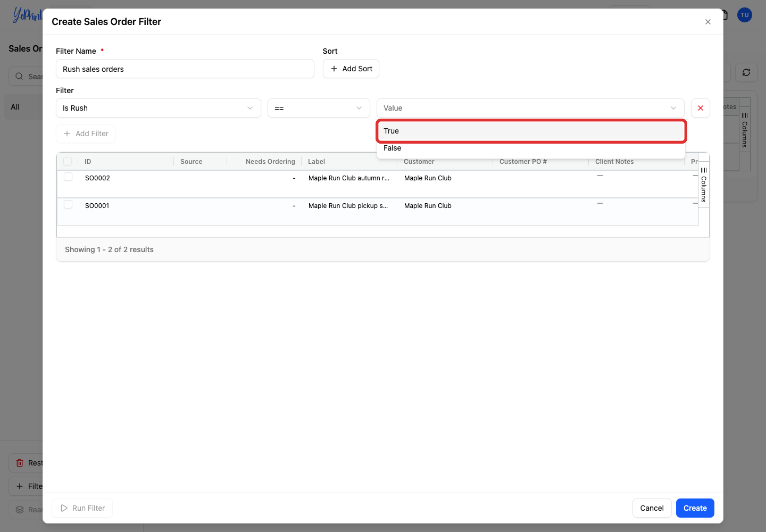Viewport: 766px width, 532px height.
Task: Click the Run Filter button
Action: tap(82, 508)
